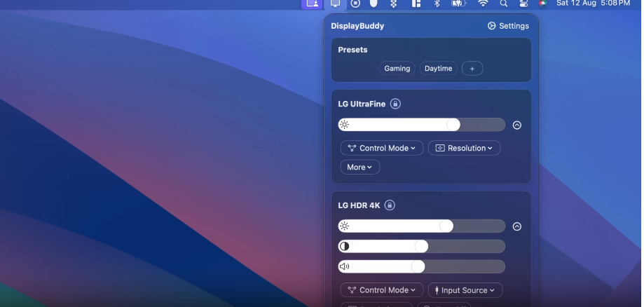Viewport: 644px width, 307px height.
Task: Click the DisplayBuddy title text
Action: (357, 26)
